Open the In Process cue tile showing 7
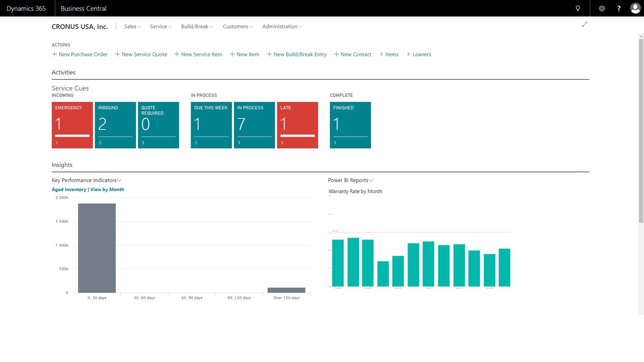 click(255, 125)
